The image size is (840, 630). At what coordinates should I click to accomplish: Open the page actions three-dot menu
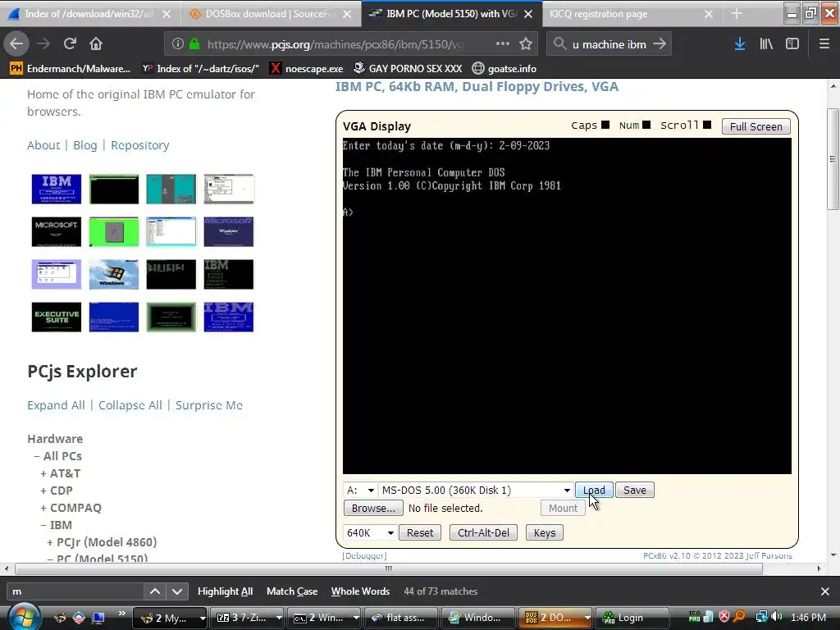503,44
